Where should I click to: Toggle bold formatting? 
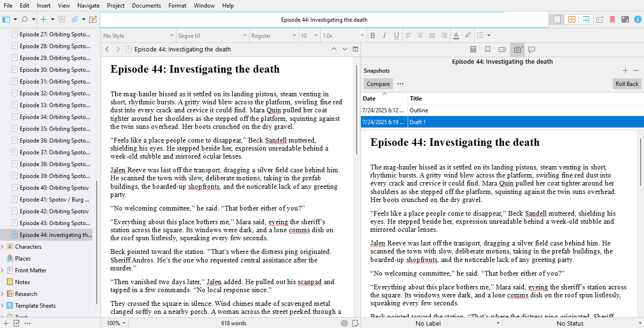pos(373,35)
